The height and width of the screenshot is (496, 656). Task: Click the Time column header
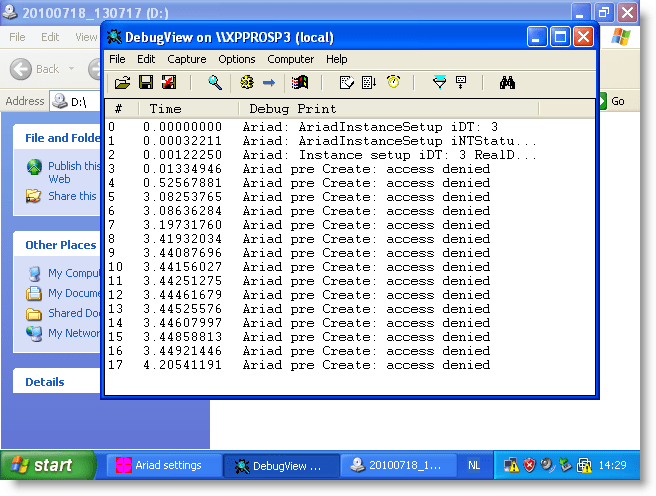tap(166, 108)
